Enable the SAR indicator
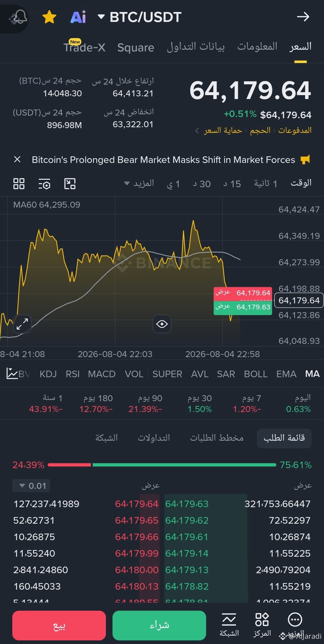 pos(226,374)
